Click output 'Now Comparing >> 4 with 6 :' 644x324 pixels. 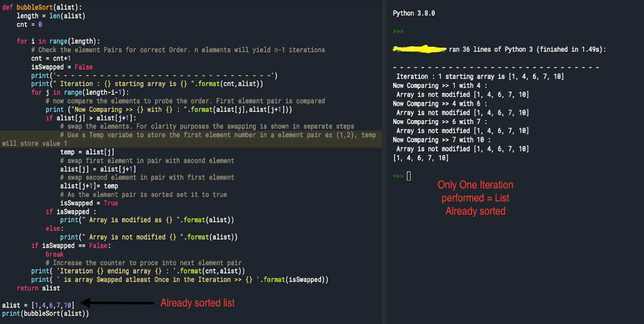(x=440, y=104)
